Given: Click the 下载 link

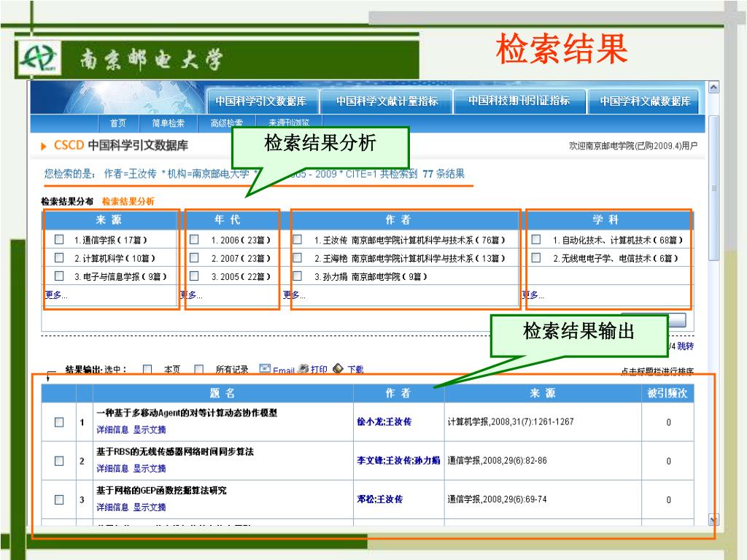Looking at the screenshot, I should [355, 369].
